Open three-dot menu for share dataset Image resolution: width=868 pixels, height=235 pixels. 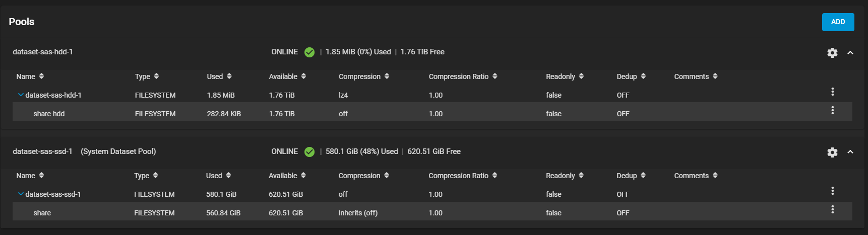point(832,209)
